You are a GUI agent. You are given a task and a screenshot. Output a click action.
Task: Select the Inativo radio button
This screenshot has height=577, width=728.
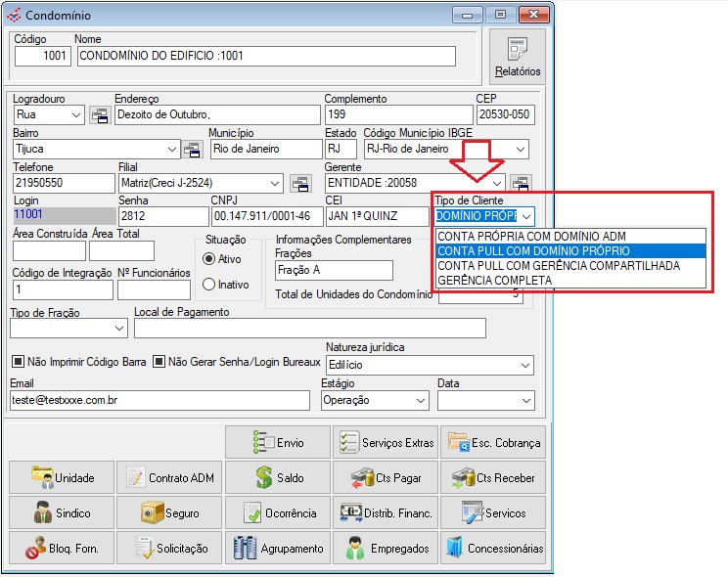(x=208, y=285)
